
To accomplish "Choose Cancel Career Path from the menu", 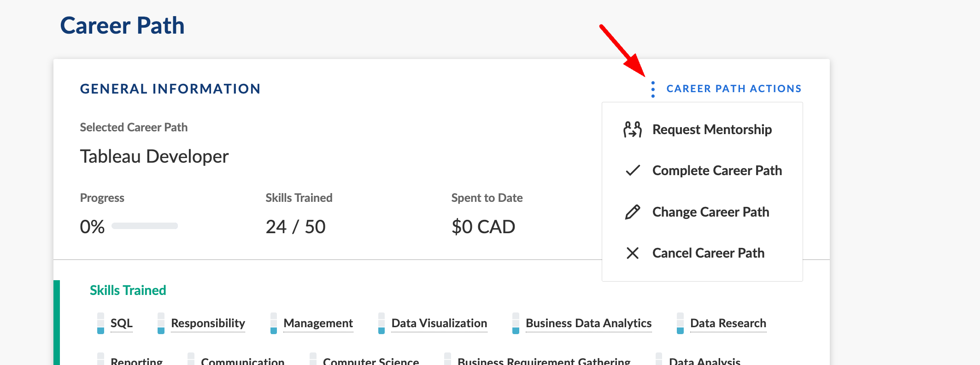I will 708,253.
